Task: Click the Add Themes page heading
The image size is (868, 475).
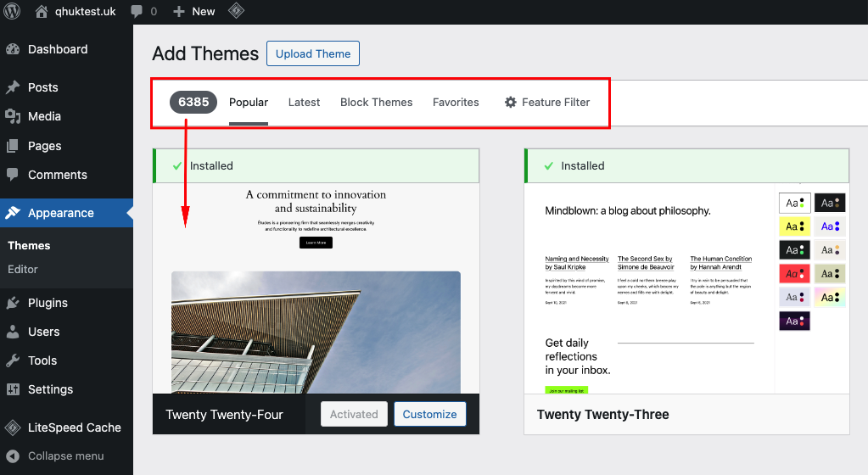Action: [x=205, y=53]
